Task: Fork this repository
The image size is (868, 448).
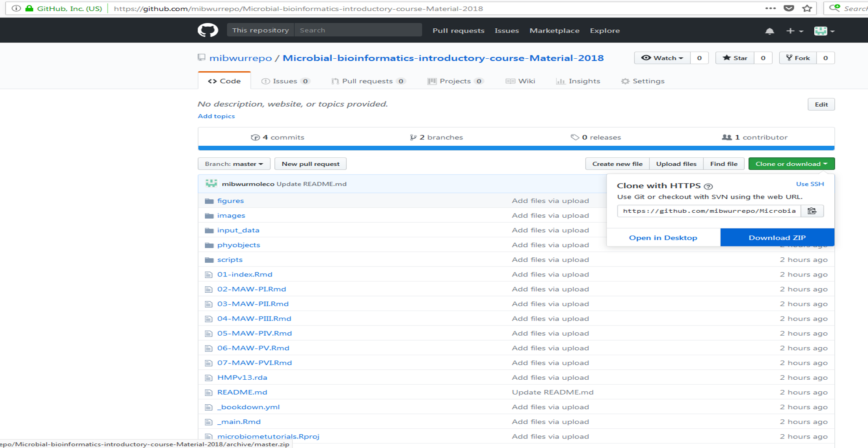Action: 798,58
